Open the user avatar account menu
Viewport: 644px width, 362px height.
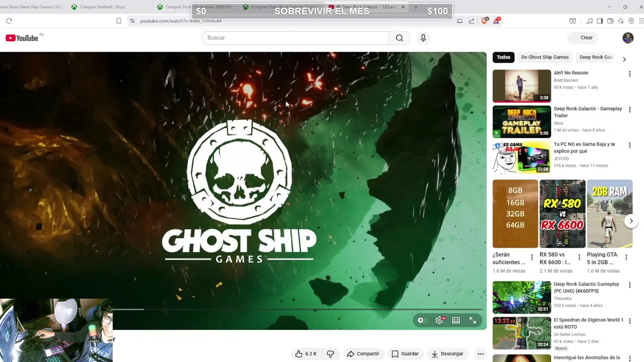628,38
